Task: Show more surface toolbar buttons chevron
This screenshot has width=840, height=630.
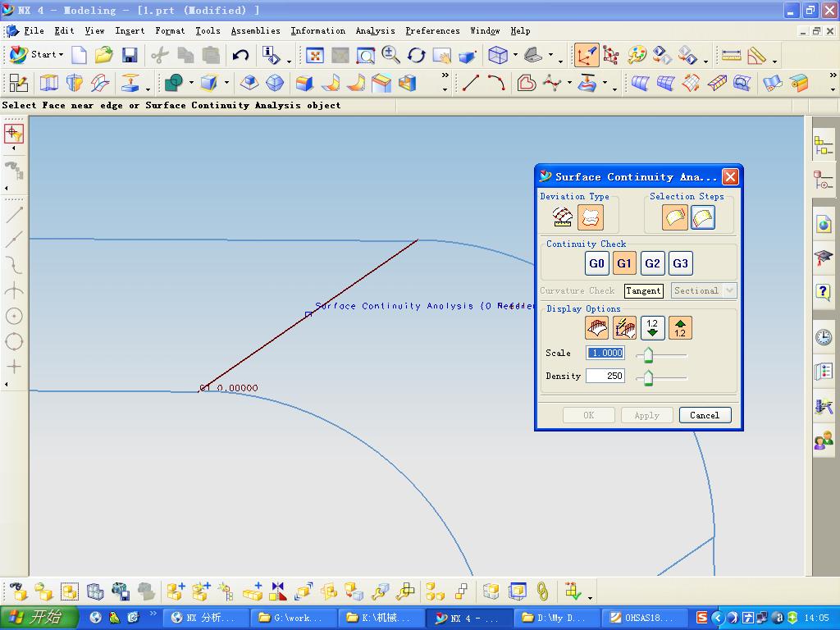Action: [833, 75]
